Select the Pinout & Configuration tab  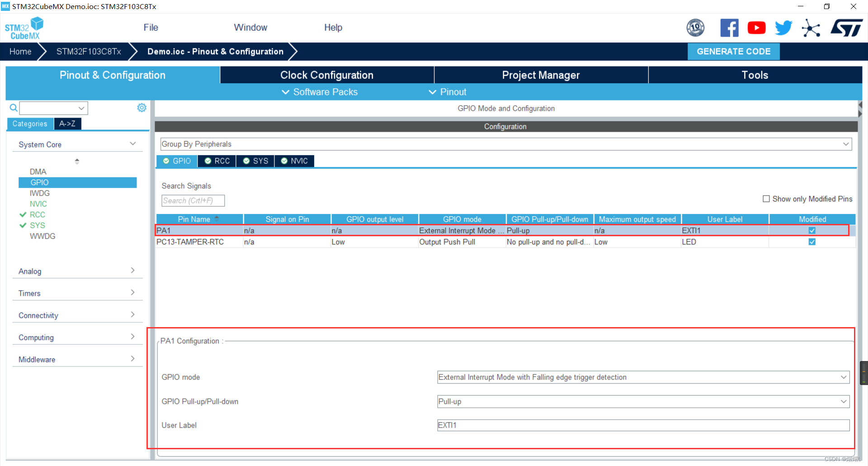point(113,75)
